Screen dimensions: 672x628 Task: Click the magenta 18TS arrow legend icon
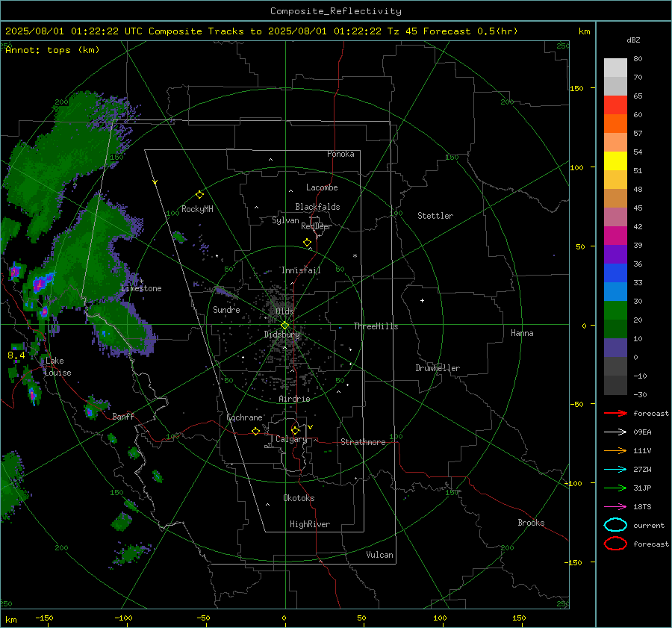point(615,507)
